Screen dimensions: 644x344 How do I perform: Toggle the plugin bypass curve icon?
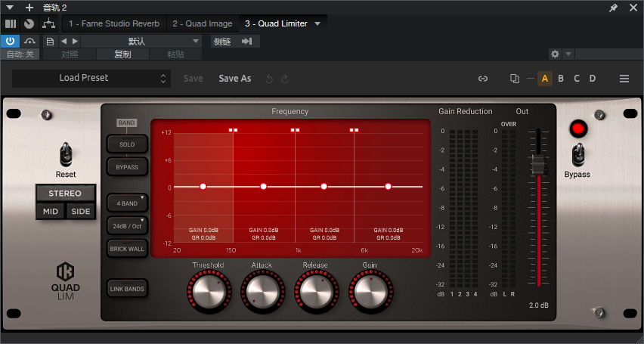click(x=29, y=41)
